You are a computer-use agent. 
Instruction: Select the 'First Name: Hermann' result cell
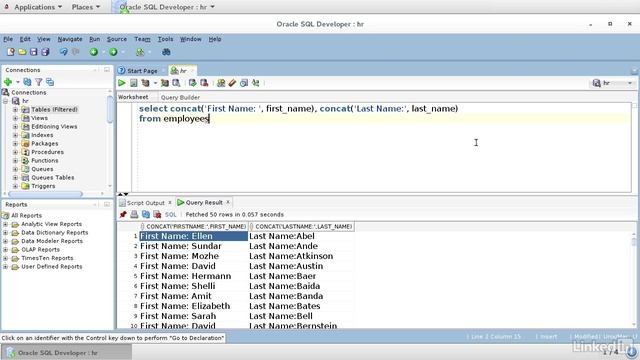pyautogui.click(x=193, y=276)
